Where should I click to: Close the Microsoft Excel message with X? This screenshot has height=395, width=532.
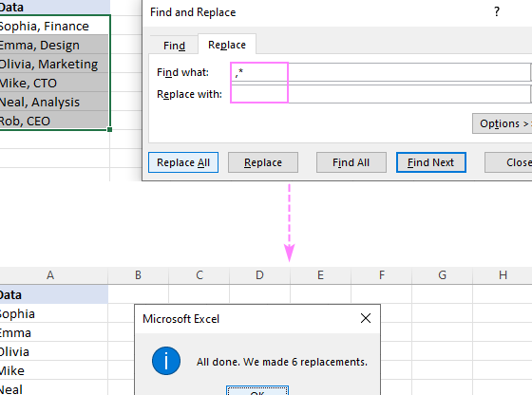pos(366,318)
